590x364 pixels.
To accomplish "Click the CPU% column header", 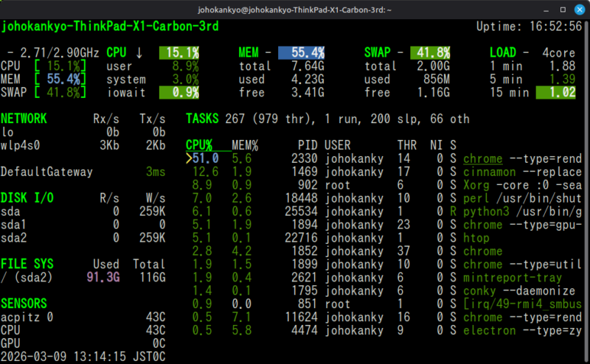I will pos(199,145).
